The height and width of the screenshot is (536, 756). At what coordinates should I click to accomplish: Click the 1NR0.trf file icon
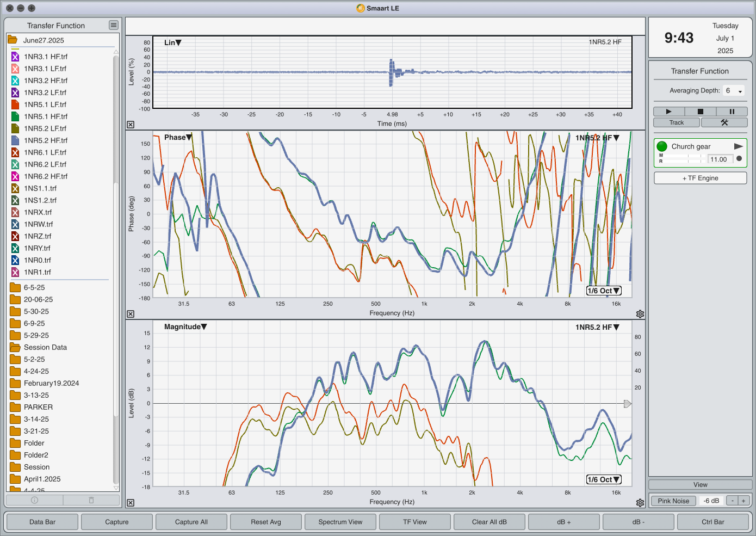(x=15, y=260)
